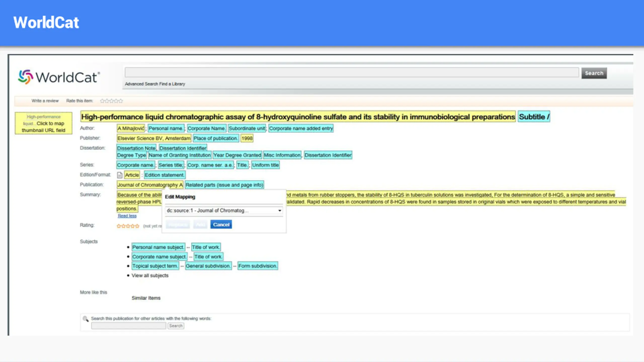Click the main WorldCat search field

click(352, 72)
